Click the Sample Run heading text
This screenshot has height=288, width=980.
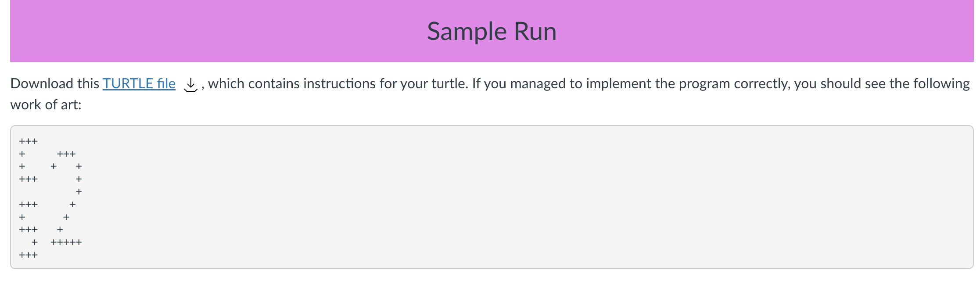click(492, 31)
